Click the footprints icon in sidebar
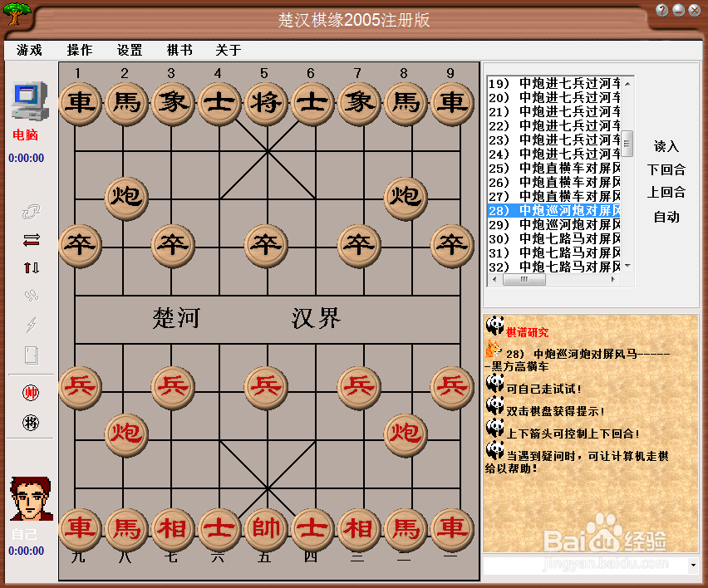The width and height of the screenshot is (708, 588). pyautogui.click(x=31, y=296)
